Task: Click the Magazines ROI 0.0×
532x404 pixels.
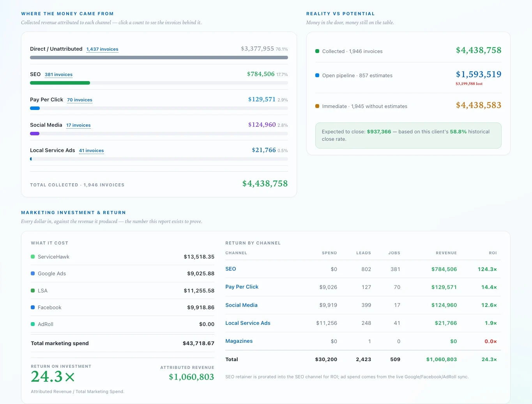Action: (x=491, y=341)
